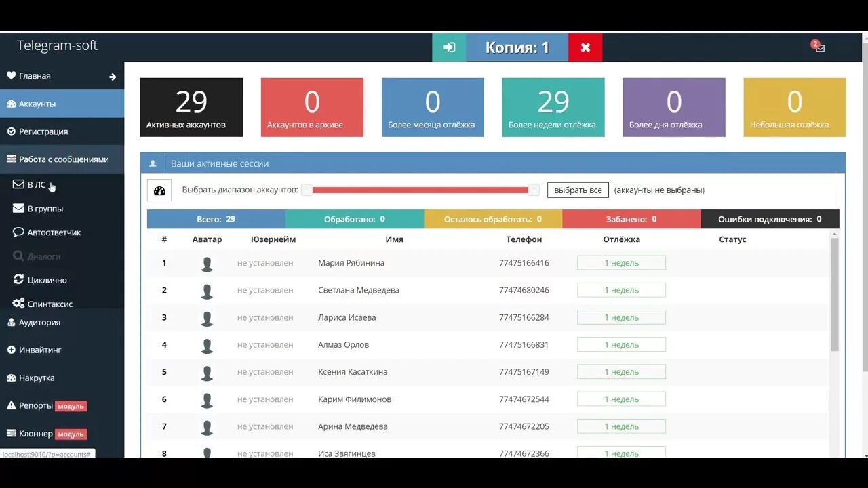The image size is (868, 488).
Task: Click the plus icon for Инвайтинг
Action: [11, 350]
